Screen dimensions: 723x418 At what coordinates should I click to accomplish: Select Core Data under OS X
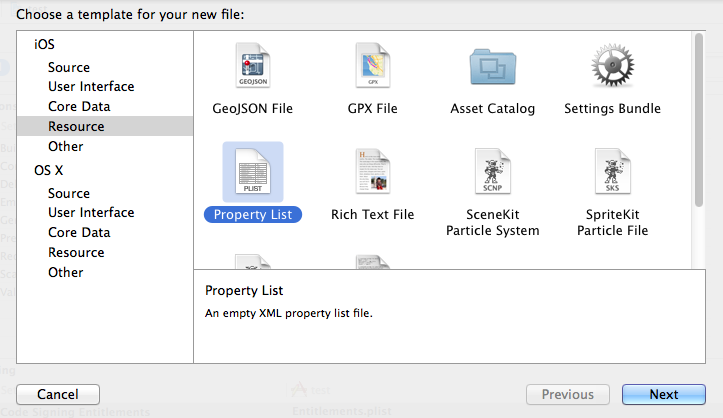pyautogui.click(x=79, y=232)
